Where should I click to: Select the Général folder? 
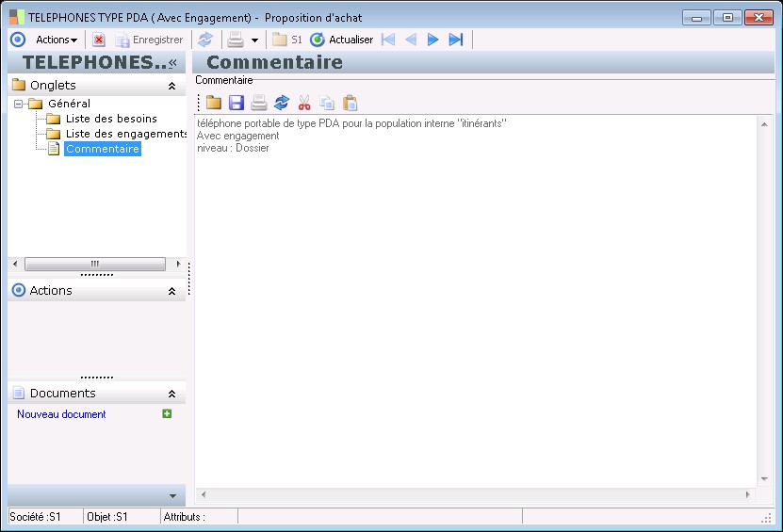click(x=70, y=104)
